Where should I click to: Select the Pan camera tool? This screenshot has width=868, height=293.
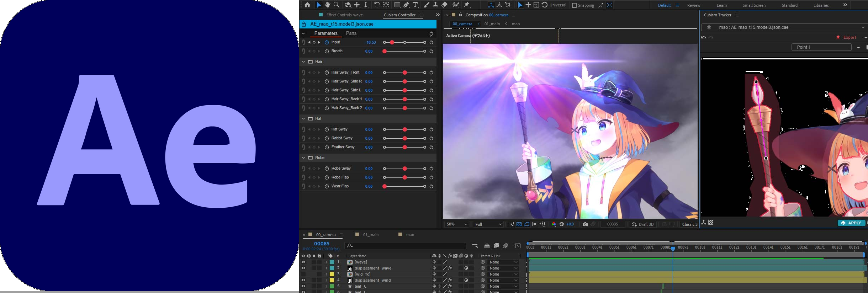(x=357, y=5)
